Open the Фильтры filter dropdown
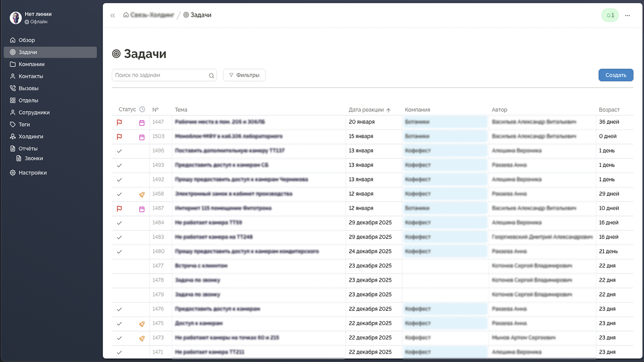The image size is (644, 362). click(244, 75)
